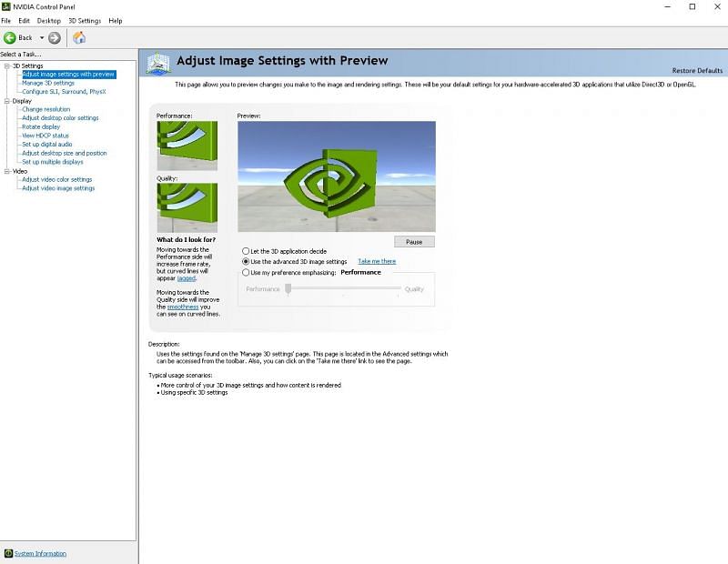Screen dimensions: 728x564
Task: Click Restore Defaults
Action: 697,71
